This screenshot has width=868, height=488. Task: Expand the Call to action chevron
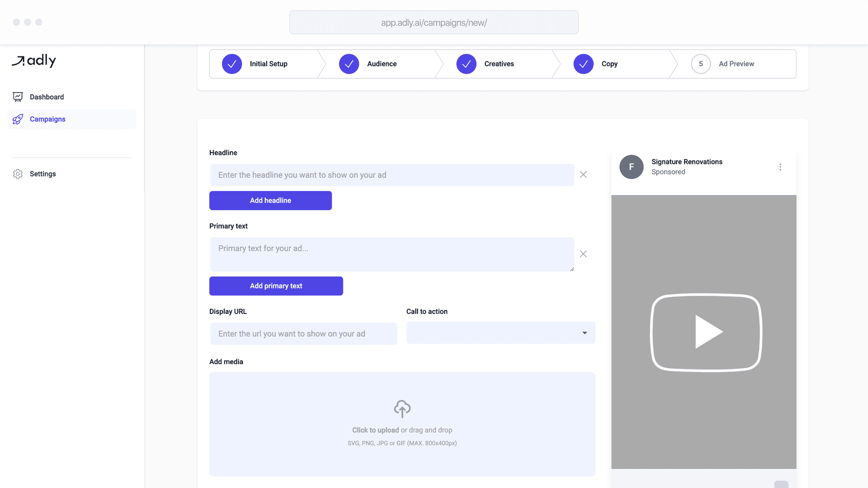[585, 333]
